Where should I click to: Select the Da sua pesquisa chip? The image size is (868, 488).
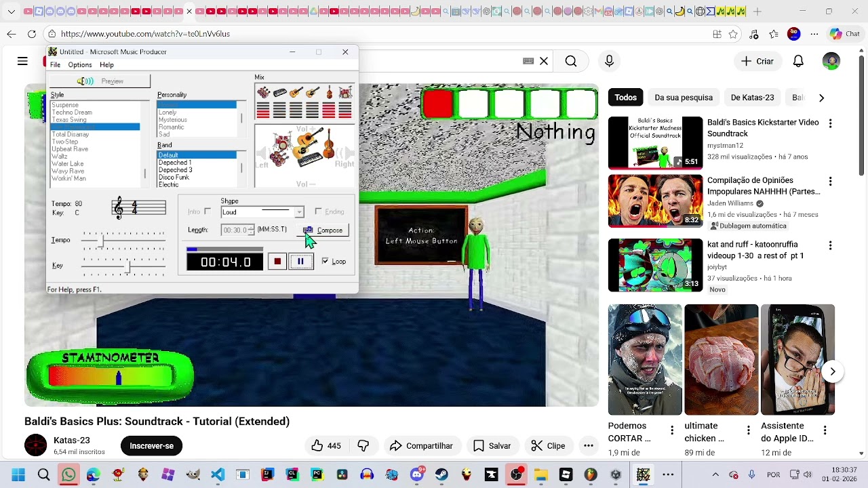click(684, 98)
